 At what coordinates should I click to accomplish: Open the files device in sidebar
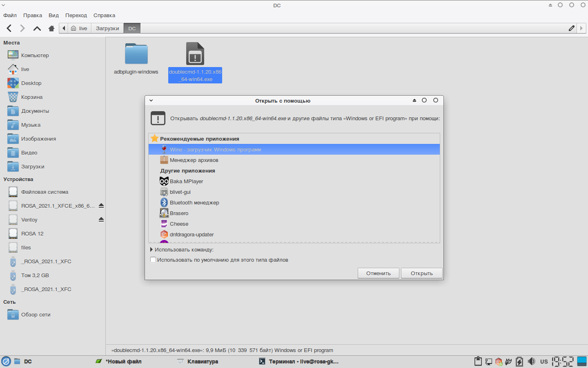coord(26,247)
